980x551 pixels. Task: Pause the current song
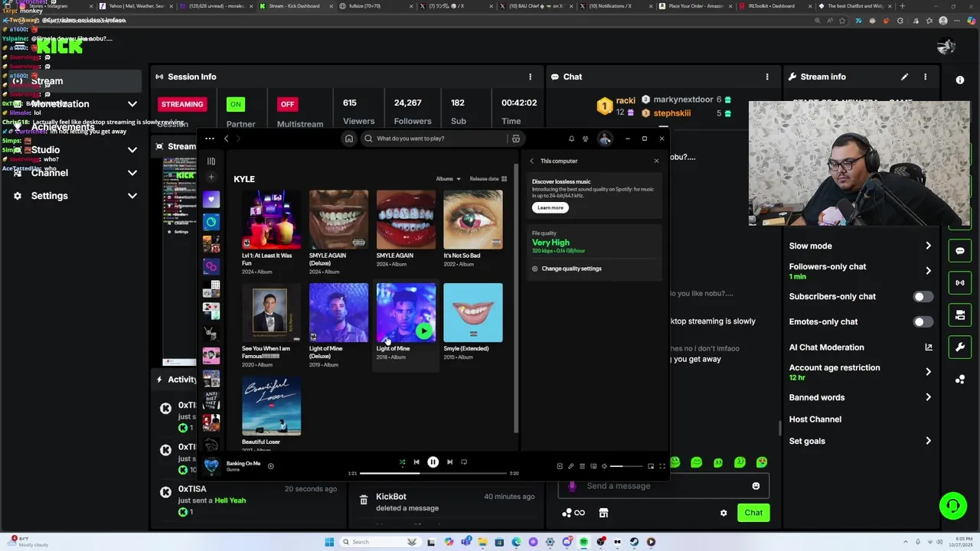[433, 462]
